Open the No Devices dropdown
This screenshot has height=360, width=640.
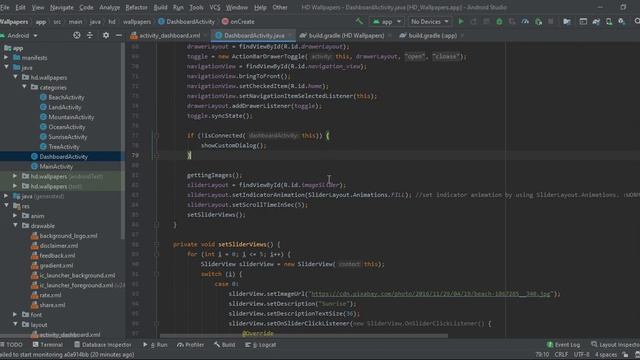[x=430, y=22]
